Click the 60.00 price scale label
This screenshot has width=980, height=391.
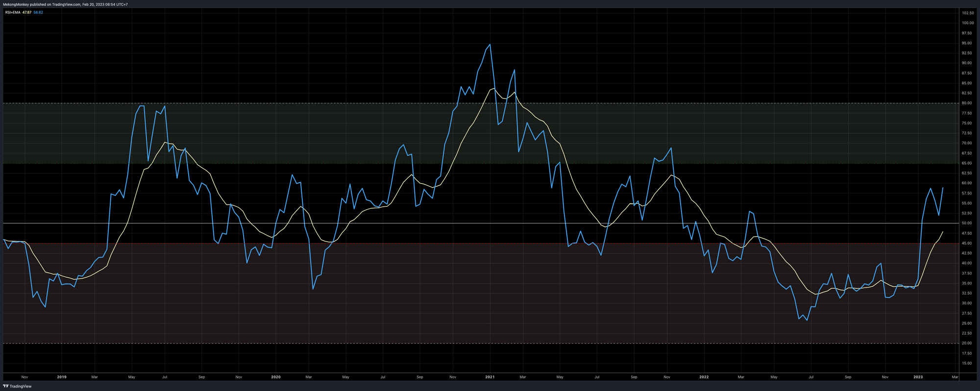click(967, 183)
